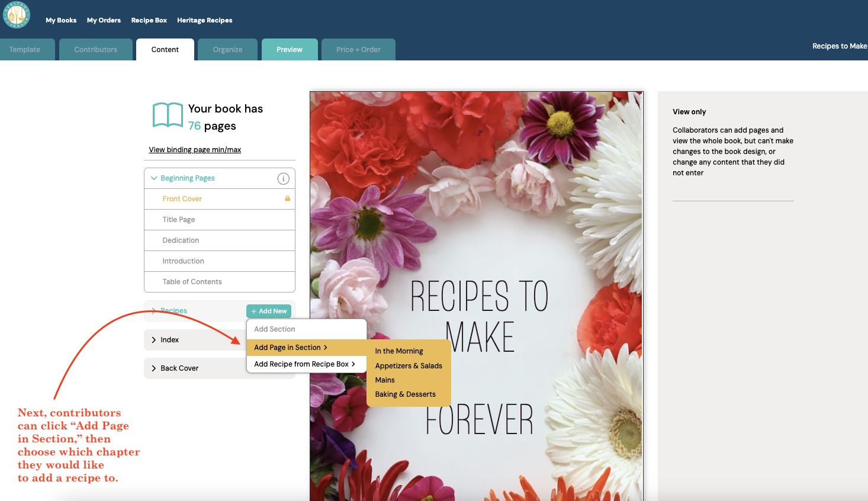Expand the Index section
Image resolution: width=868 pixels, height=501 pixels.
(x=154, y=339)
